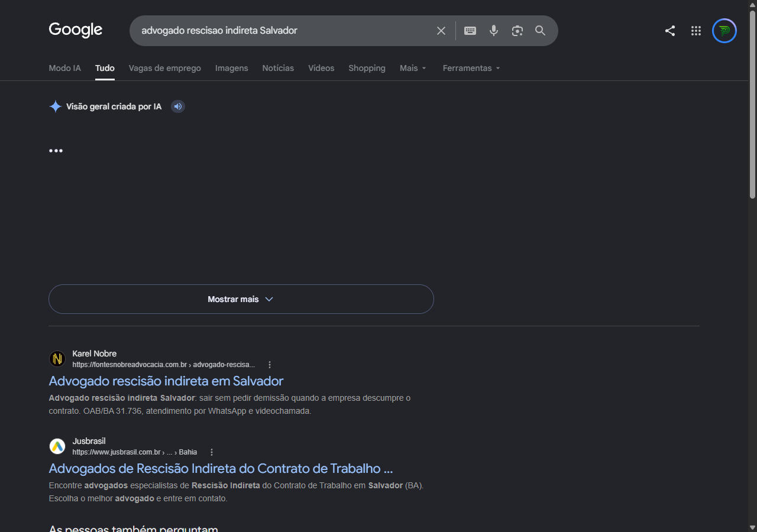This screenshot has height=532, width=757.
Task: Click the jusbrasil.com.br URL breadcrumb
Action: (x=135, y=452)
